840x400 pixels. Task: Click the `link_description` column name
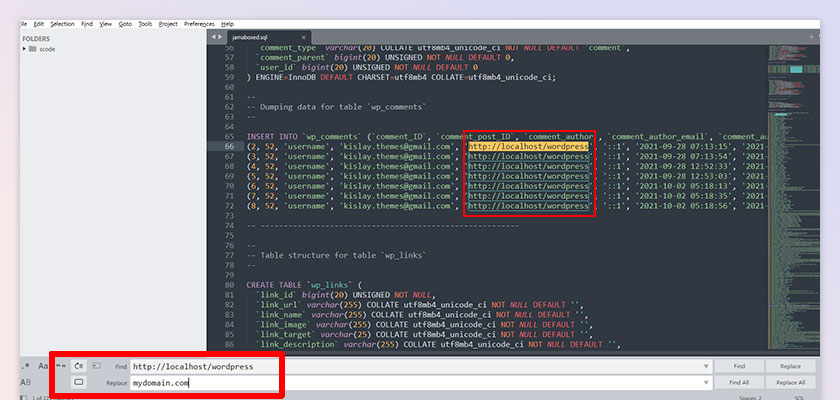(x=297, y=344)
